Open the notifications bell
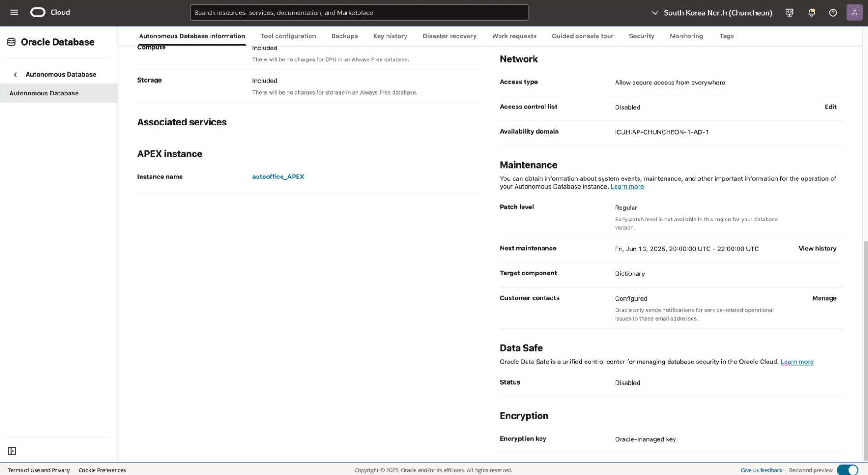Viewport: 868px width, 475px height. [811, 12]
